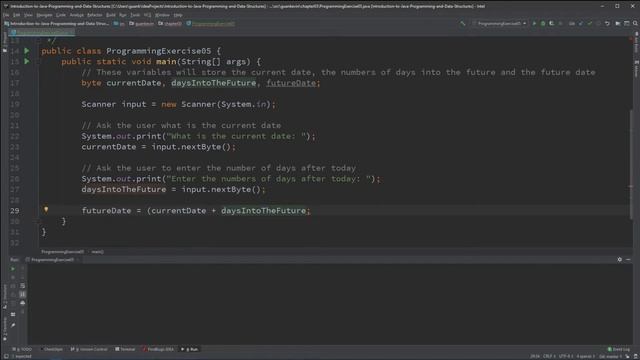Image resolution: width=640 pixels, height=360 pixels.
Task: Click the chapter03 folder in the navigation bar
Action: 170,24
